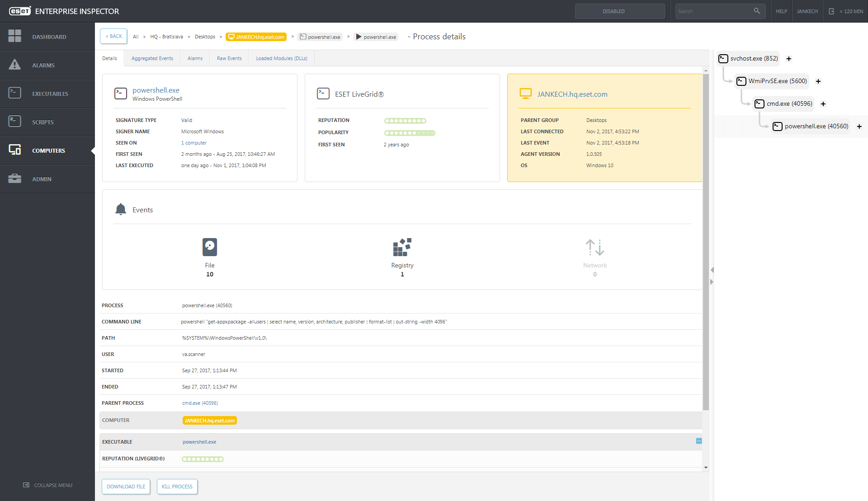Click play icon in powershell.exe breadcrumb

359,37
